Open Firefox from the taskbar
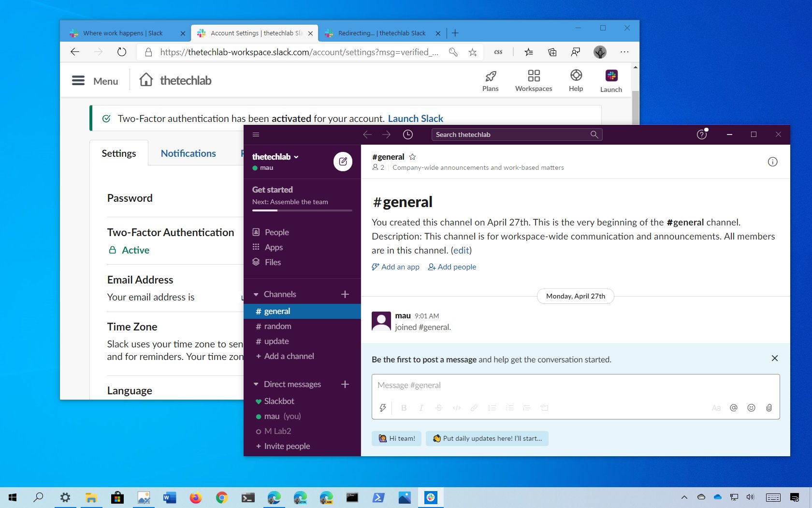812x508 pixels. (x=196, y=497)
